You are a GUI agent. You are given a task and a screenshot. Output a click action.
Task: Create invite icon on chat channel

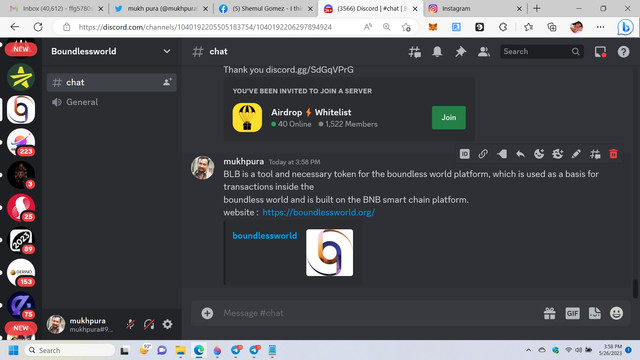pos(167,82)
